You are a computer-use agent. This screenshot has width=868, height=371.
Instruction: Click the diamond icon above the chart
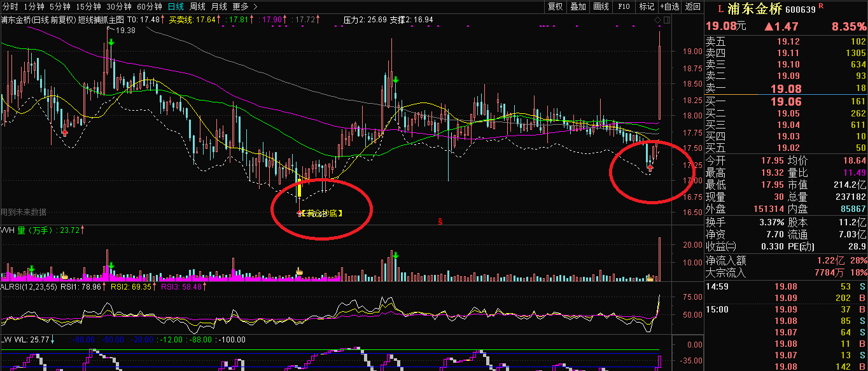pos(658,20)
